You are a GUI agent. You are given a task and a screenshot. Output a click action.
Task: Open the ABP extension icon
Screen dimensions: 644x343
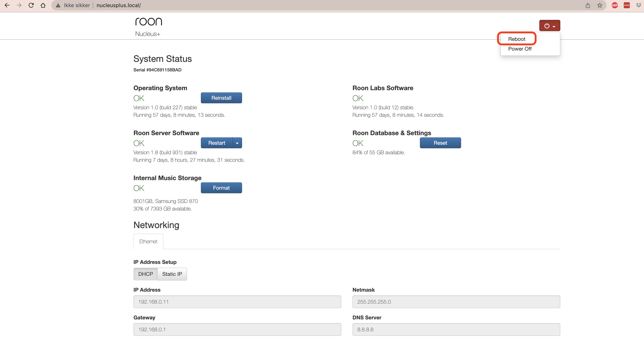pos(615,5)
